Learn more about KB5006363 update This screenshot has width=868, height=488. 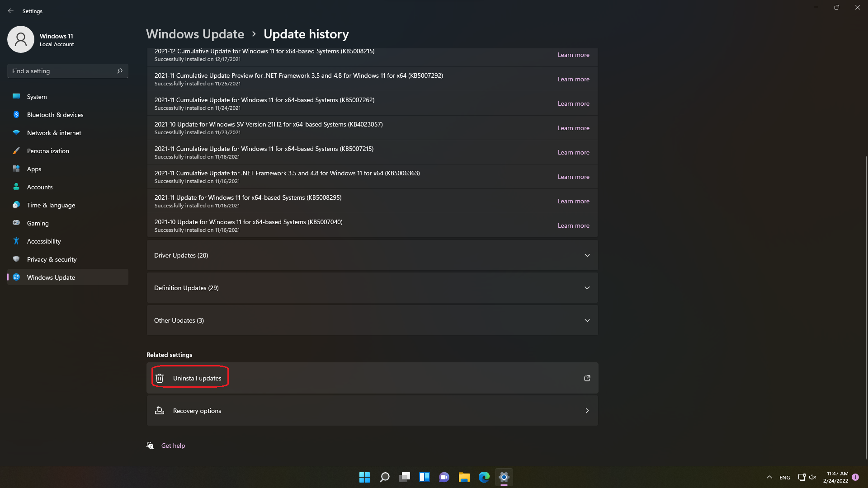click(x=573, y=177)
